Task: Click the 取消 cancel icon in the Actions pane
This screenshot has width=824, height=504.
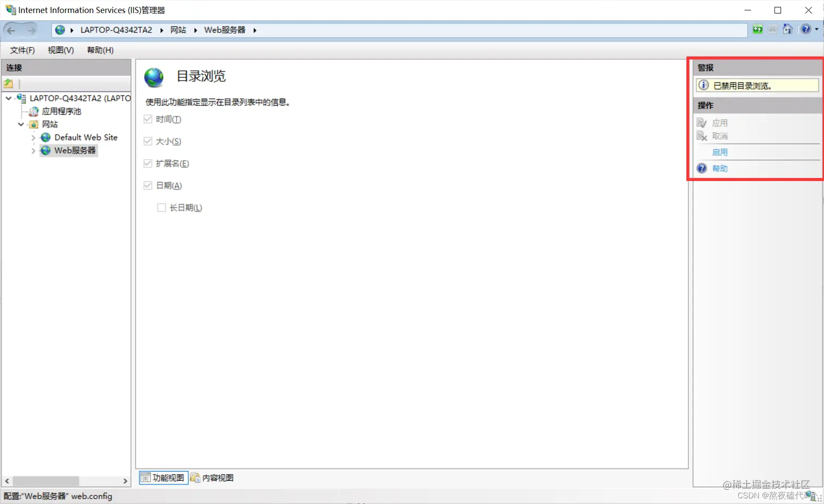Action: pos(702,136)
